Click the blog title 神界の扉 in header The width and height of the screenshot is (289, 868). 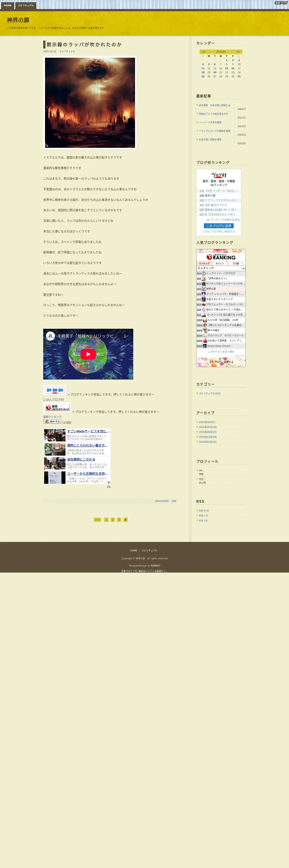(x=18, y=20)
